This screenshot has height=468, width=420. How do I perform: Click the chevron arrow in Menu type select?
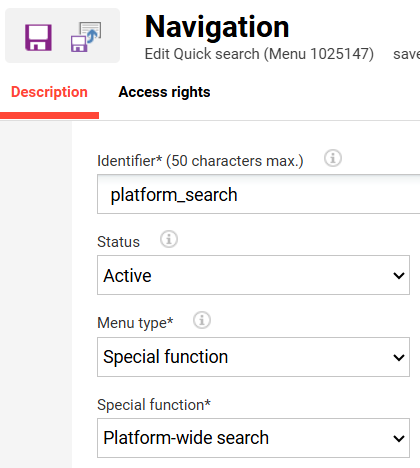399,357
